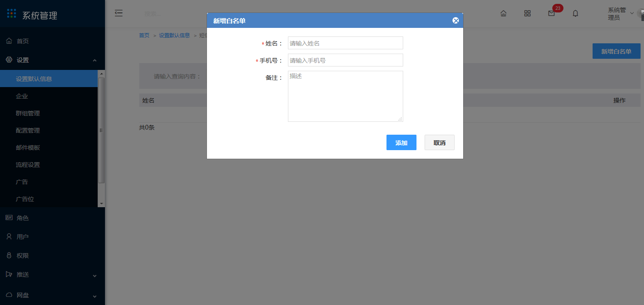This screenshot has height=305, width=644.
Task: Follow the 设置默认信息 breadcrumb link
Action: pos(174,35)
